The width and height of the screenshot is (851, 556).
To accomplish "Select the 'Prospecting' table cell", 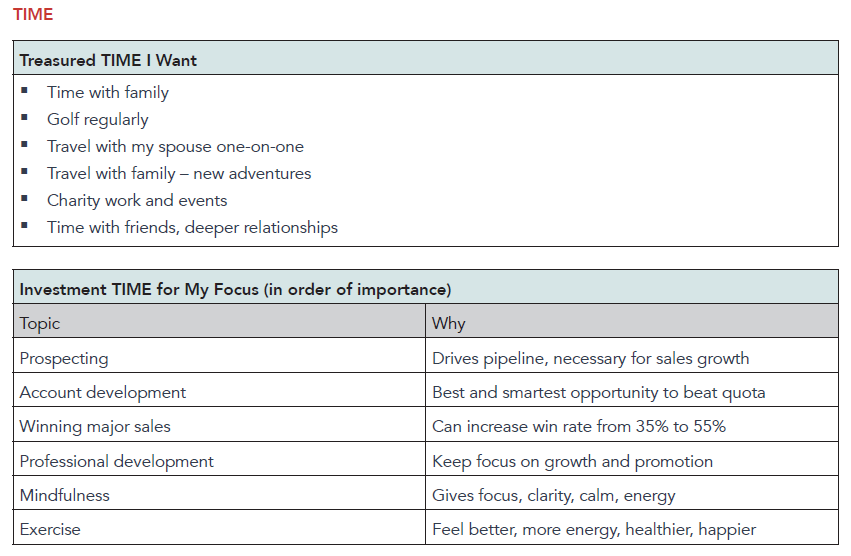I will [x=64, y=358].
